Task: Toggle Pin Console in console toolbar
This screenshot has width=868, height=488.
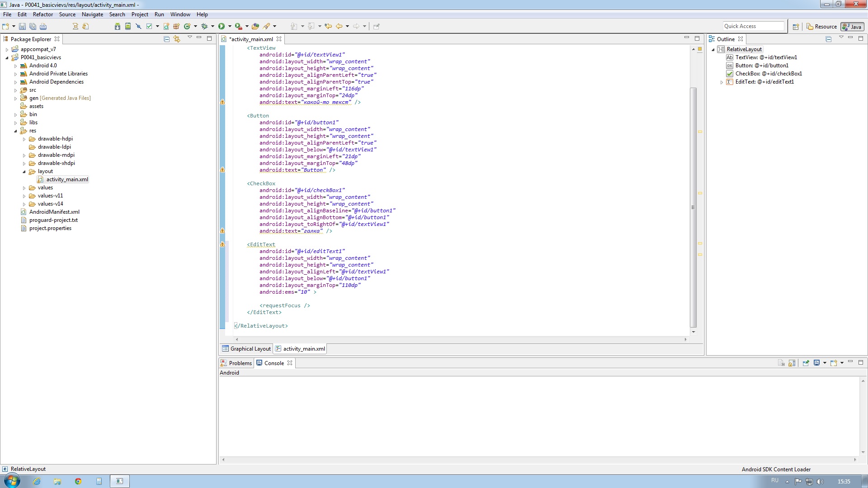Action: tap(806, 363)
